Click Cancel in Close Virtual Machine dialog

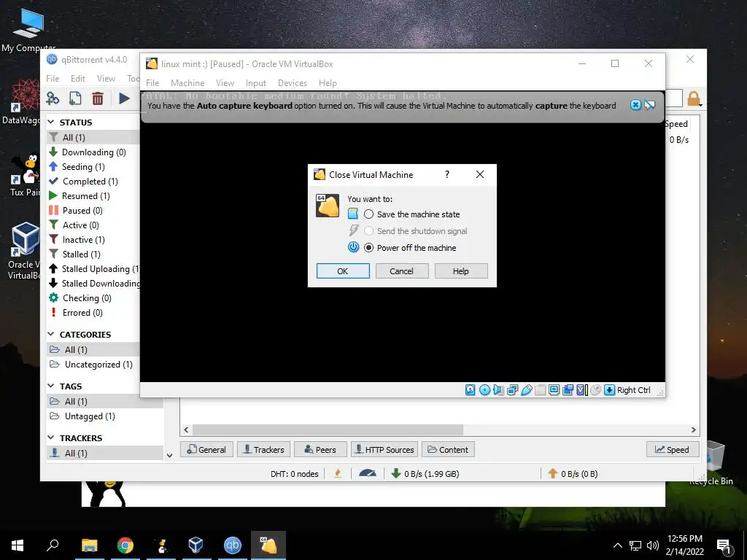click(402, 271)
